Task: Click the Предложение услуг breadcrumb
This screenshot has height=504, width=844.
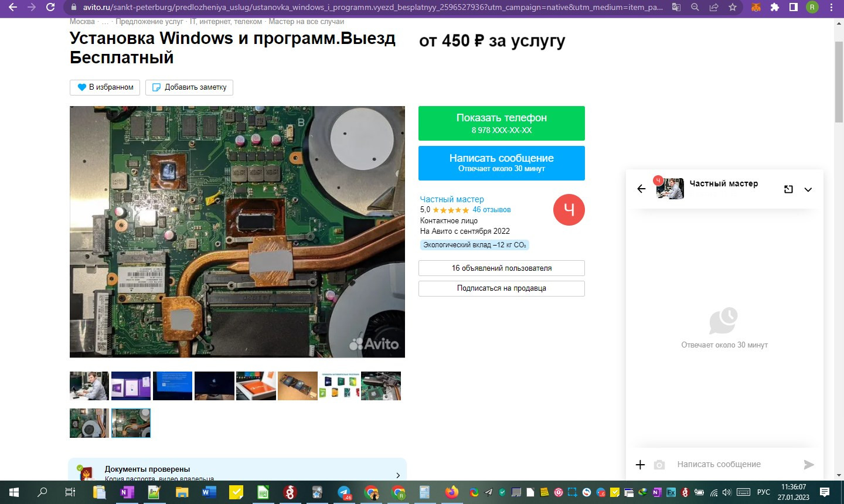Action: (149, 22)
